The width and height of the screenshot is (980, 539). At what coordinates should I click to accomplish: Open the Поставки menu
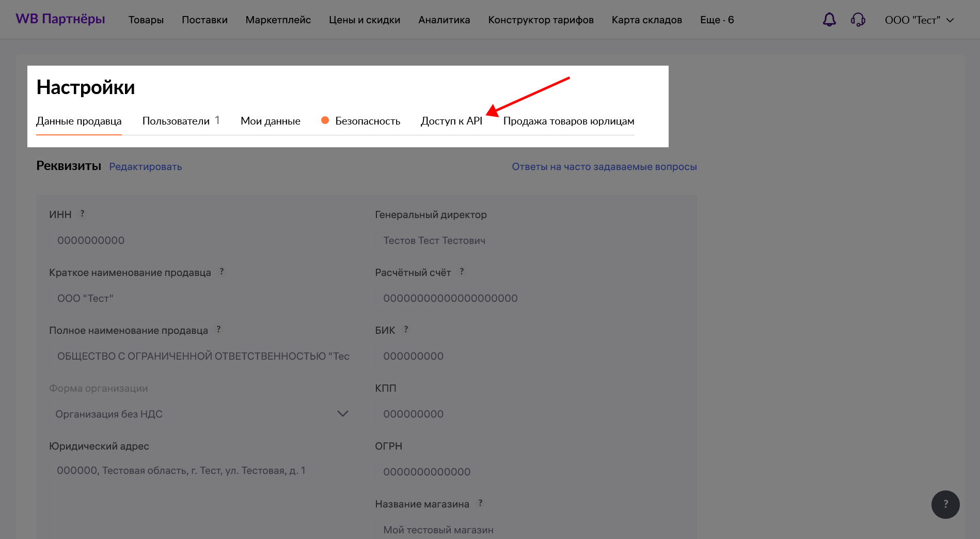(x=204, y=20)
